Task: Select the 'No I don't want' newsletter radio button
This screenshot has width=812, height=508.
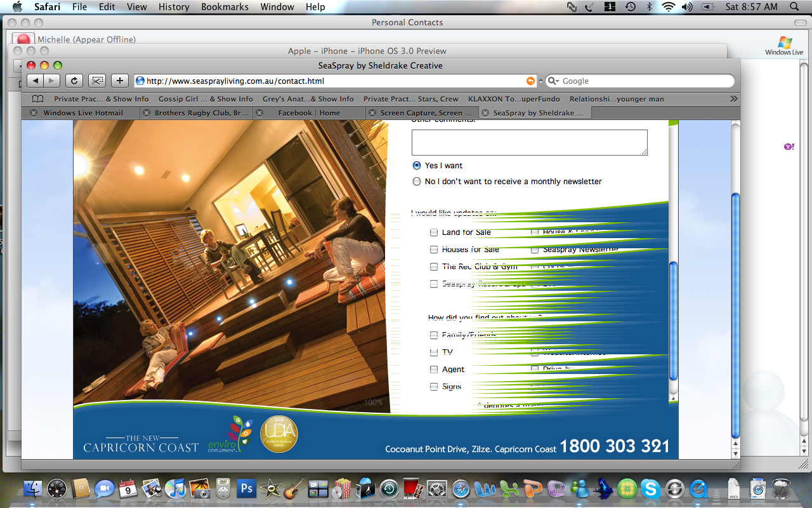Action: 417,181
